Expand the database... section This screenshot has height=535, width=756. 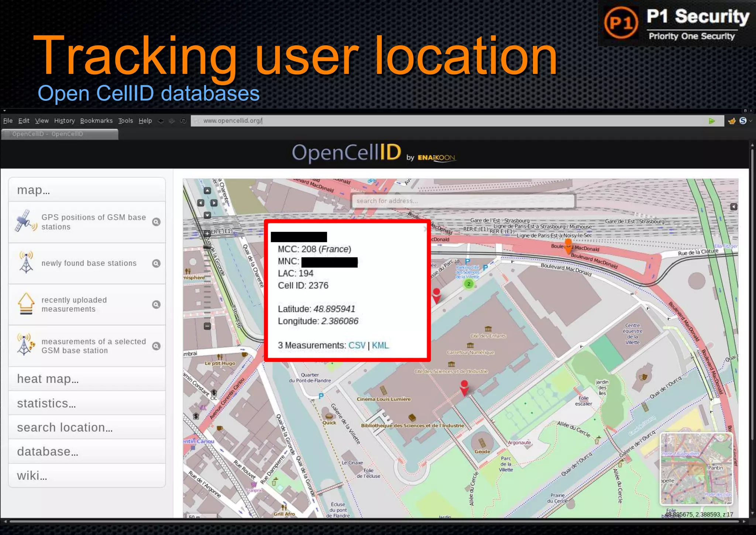(87, 452)
